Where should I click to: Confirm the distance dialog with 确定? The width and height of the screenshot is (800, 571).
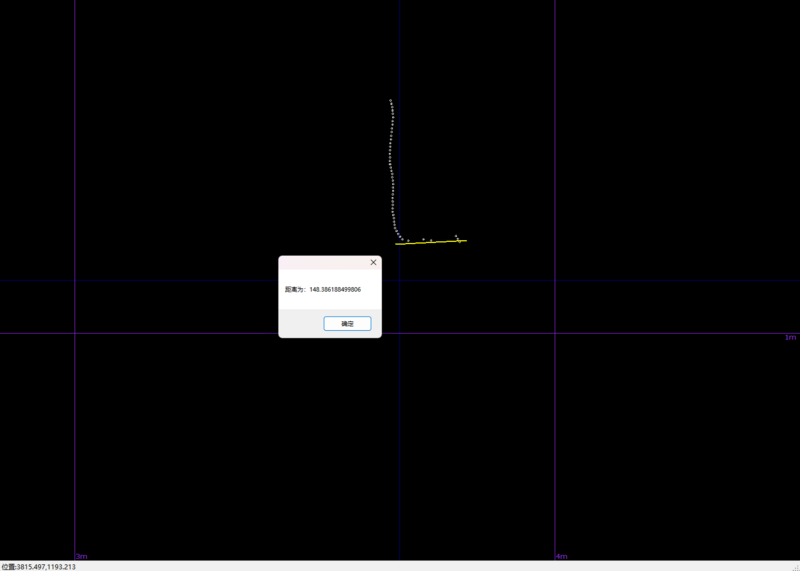point(347,324)
